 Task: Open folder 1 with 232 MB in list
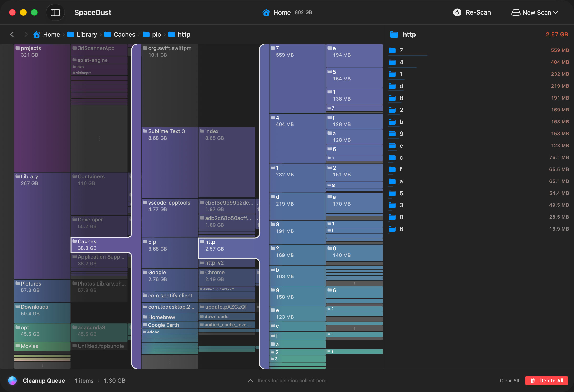[x=478, y=74]
